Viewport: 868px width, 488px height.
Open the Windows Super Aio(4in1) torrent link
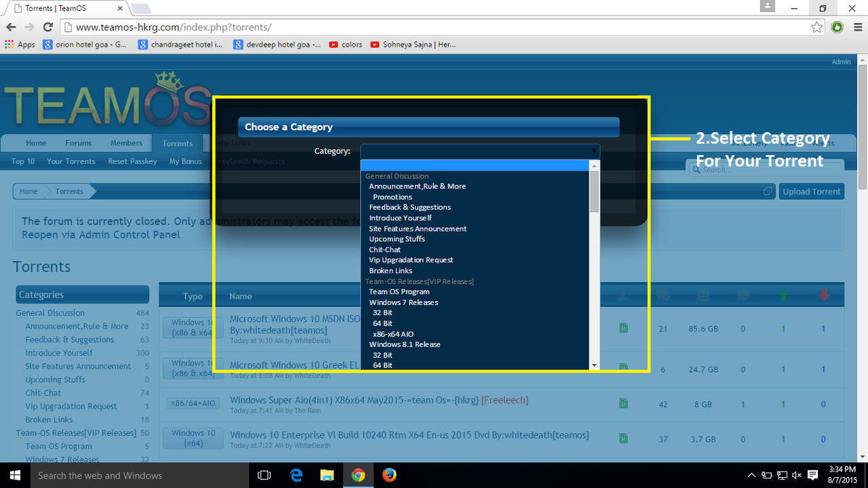(x=355, y=400)
